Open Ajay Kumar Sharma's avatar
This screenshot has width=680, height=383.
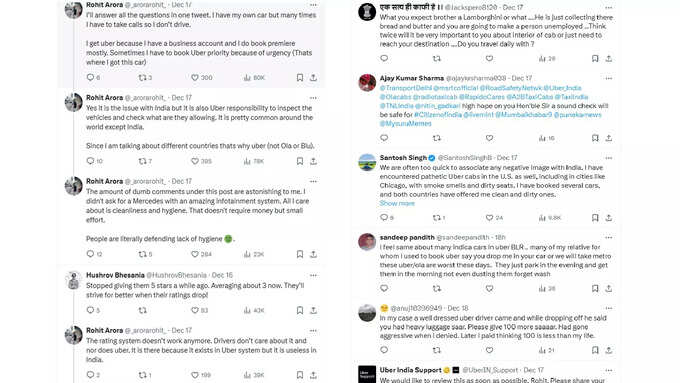click(367, 83)
